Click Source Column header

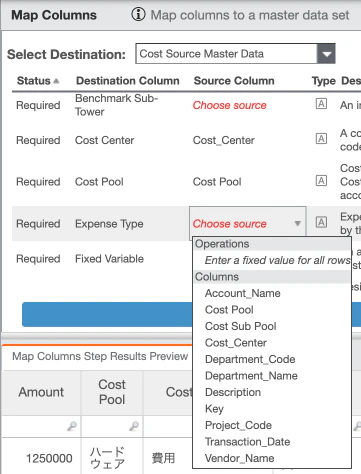pos(234,81)
